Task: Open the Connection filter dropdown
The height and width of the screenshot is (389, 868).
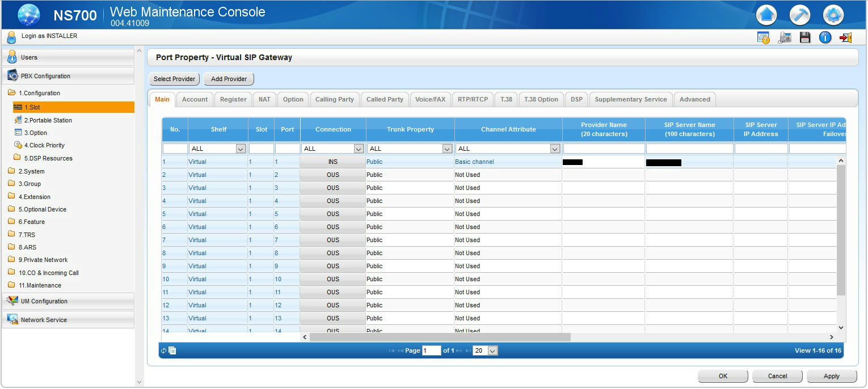Action: pyautogui.click(x=333, y=149)
